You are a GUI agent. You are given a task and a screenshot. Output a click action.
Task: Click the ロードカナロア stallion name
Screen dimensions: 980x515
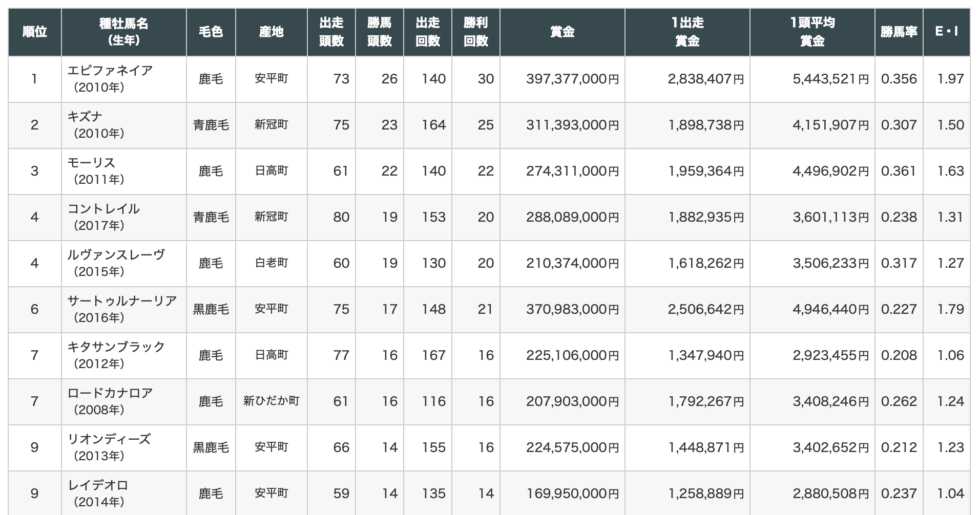pos(110,393)
